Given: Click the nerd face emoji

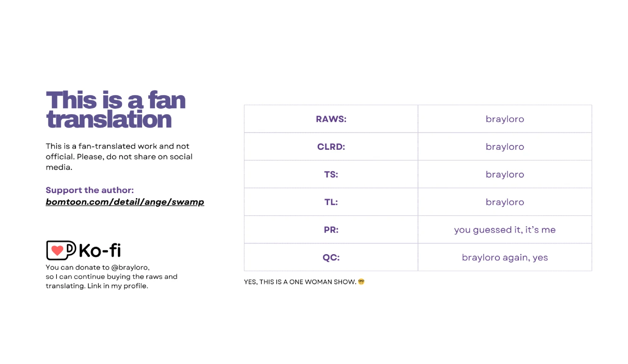Looking at the screenshot, I should coord(362,282).
